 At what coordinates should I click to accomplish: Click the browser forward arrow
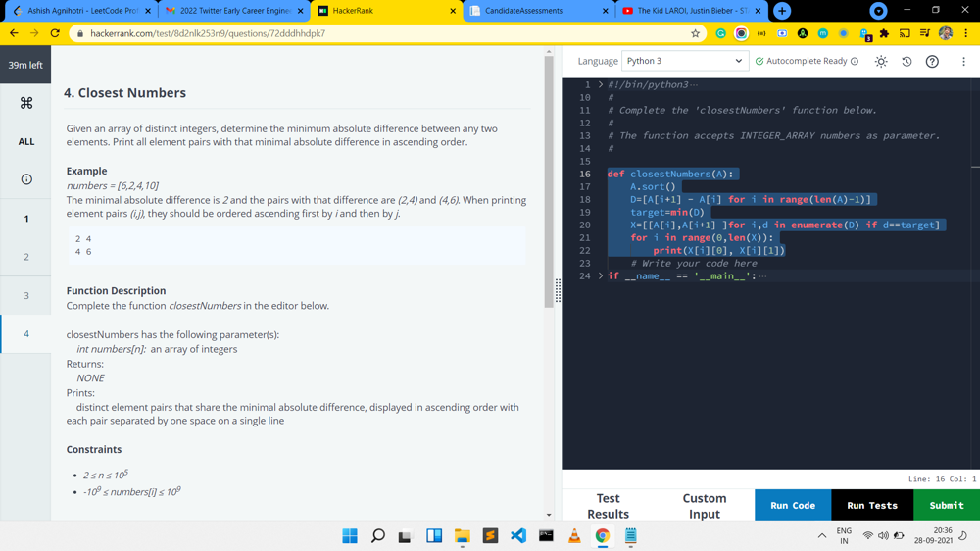(34, 33)
